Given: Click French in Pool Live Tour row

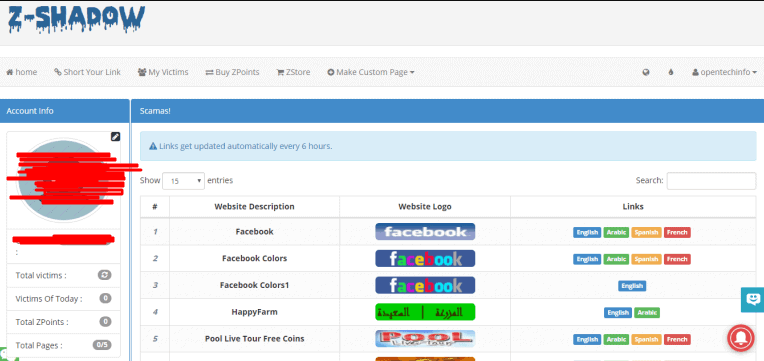Looking at the screenshot, I should coord(677,340).
